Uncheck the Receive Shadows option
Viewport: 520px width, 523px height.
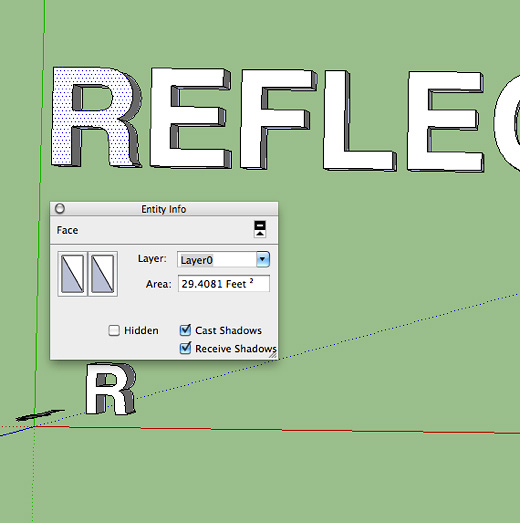tap(185, 348)
